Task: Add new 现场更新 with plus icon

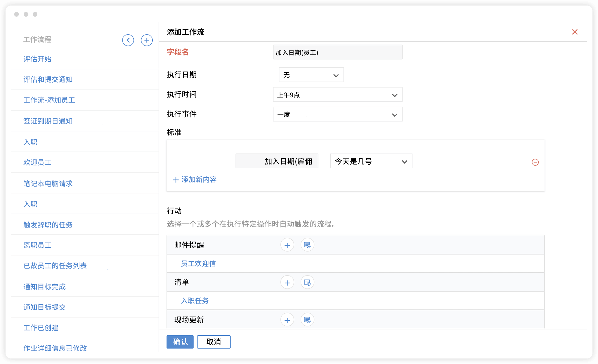Action: pos(287,320)
